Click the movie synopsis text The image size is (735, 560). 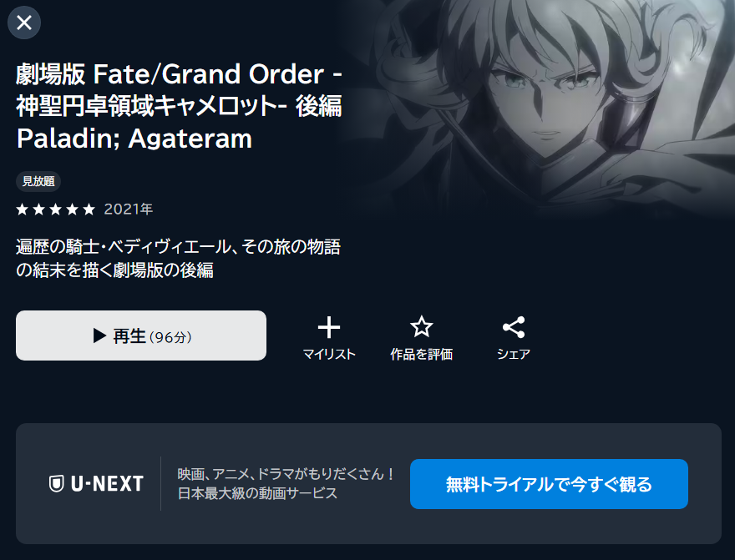(178, 259)
